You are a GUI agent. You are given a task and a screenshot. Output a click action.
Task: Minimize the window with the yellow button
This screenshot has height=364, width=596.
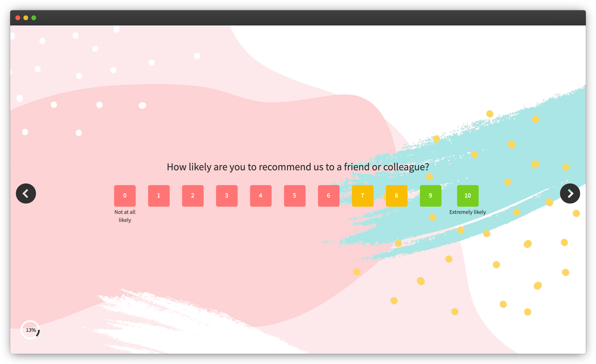[x=26, y=18]
